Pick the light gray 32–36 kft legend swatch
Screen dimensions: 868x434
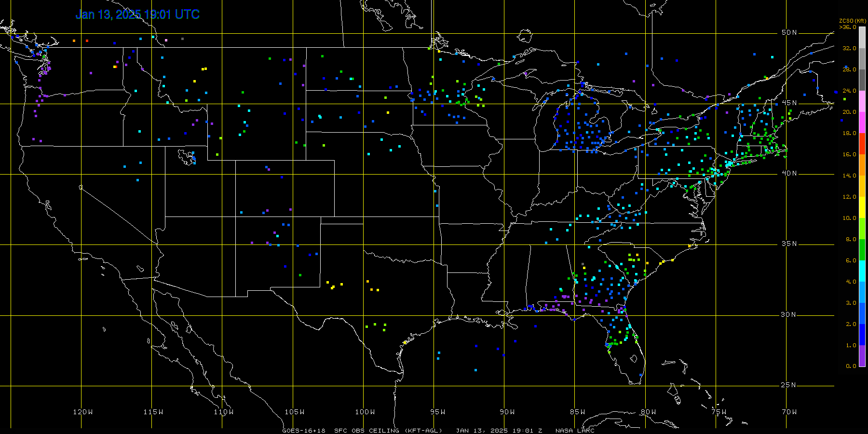pos(862,38)
